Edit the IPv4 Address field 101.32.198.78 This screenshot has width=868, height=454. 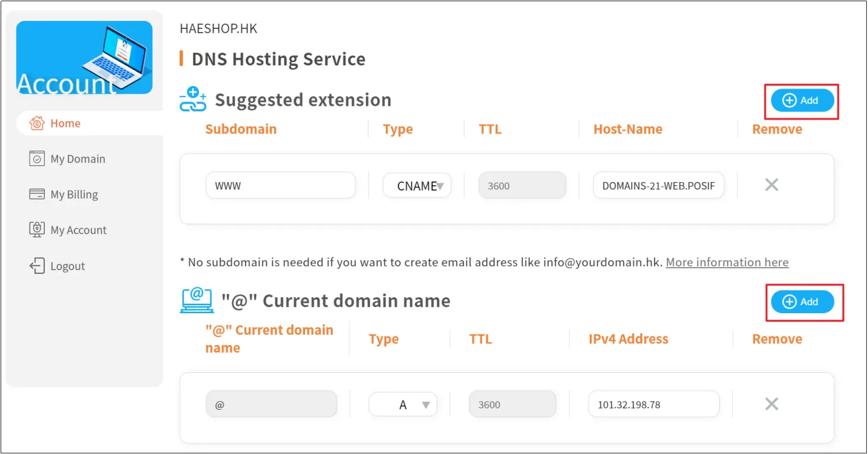click(653, 405)
